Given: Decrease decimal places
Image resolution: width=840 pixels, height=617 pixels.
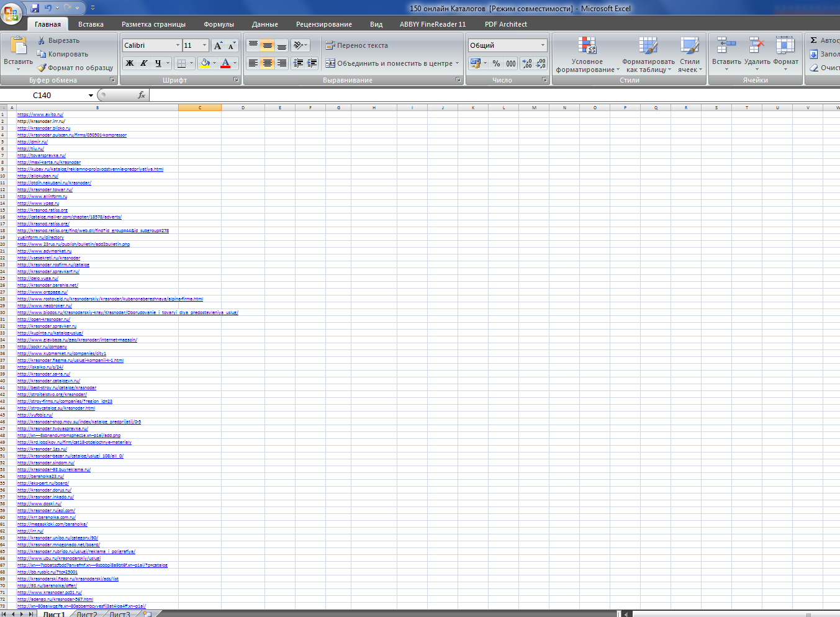Looking at the screenshot, I should 541,63.
